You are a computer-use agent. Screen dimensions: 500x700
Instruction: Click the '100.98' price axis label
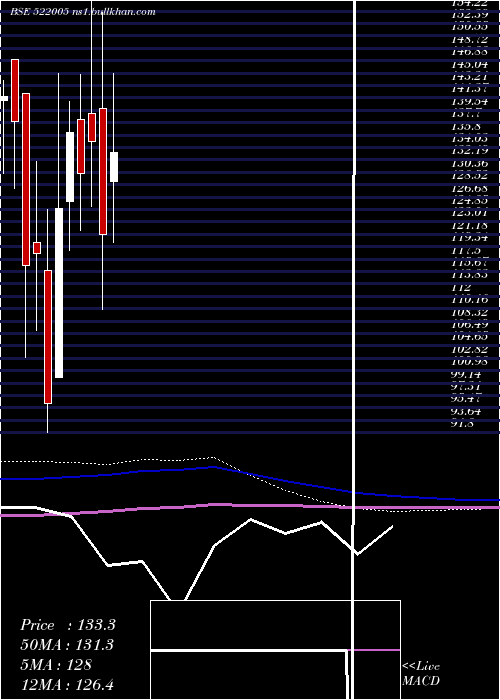click(469, 362)
